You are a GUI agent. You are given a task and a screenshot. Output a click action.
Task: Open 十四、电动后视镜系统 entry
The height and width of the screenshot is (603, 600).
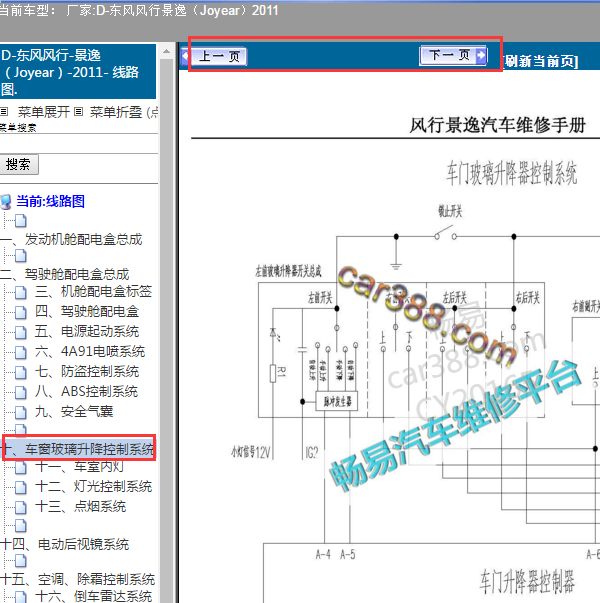click(x=65, y=544)
